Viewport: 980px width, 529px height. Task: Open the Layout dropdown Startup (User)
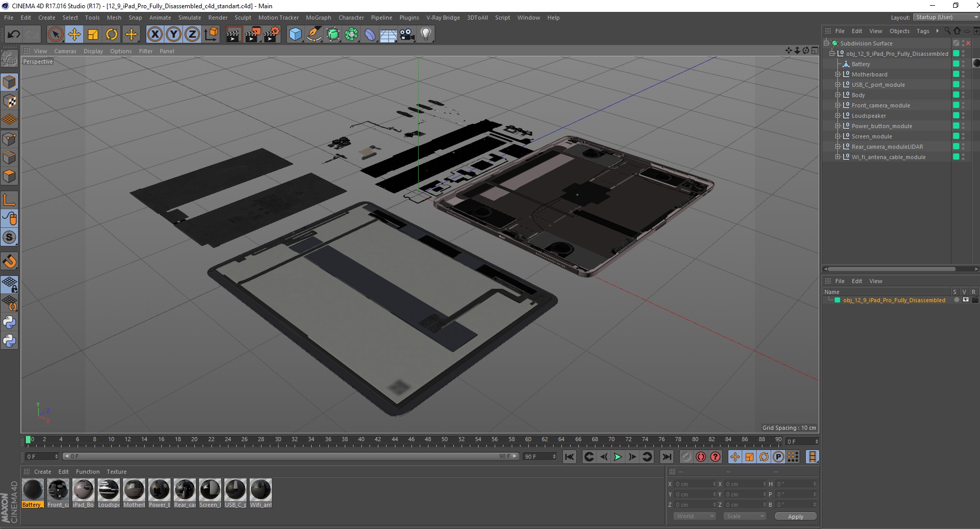(945, 17)
